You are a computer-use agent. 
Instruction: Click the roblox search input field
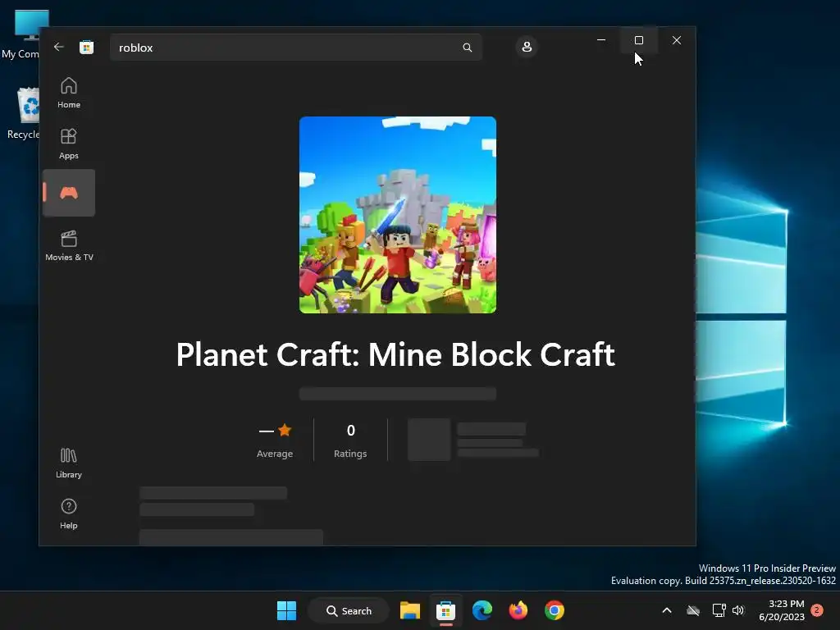click(295, 48)
